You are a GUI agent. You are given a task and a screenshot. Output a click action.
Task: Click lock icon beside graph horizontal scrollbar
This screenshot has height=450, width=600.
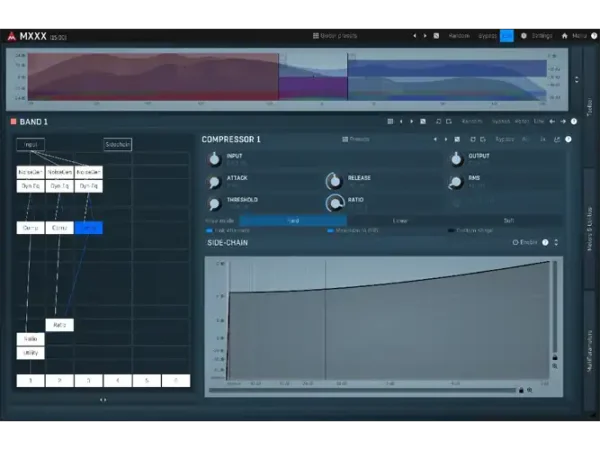(x=521, y=390)
